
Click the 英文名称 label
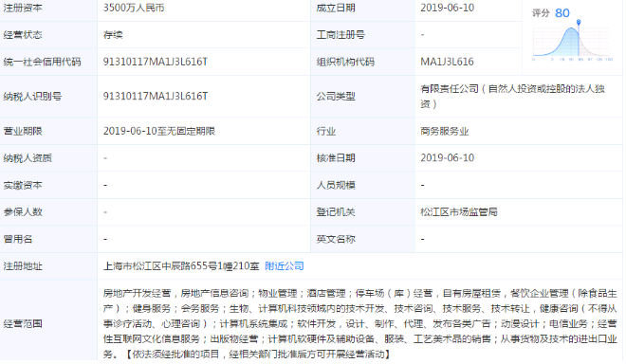pos(336,239)
